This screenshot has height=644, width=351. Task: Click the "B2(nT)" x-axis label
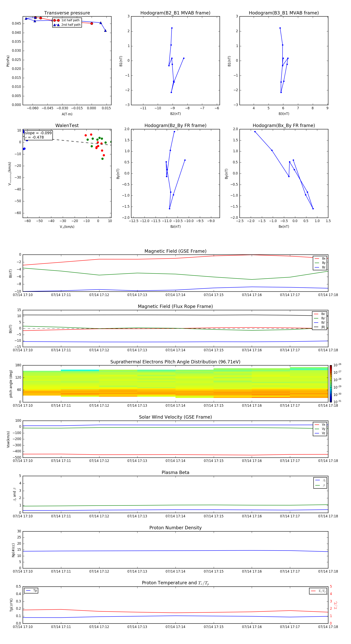(x=175, y=114)
